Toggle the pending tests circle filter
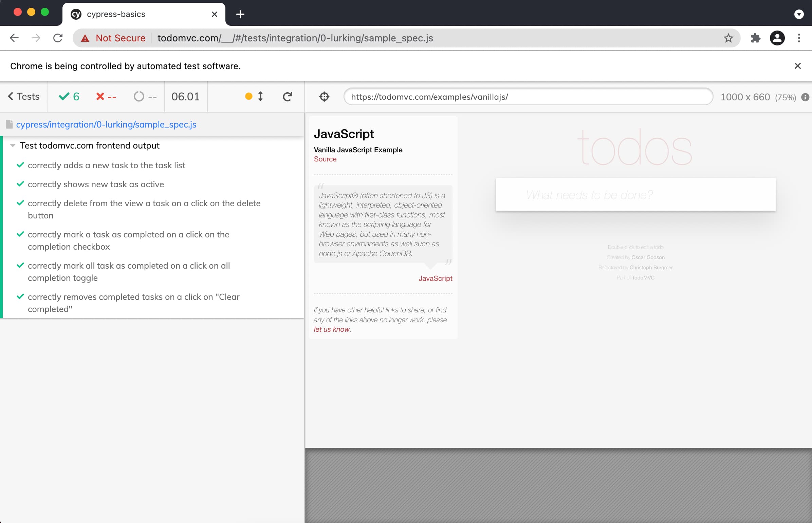The height and width of the screenshot is (523, 812). coord(139,97)
